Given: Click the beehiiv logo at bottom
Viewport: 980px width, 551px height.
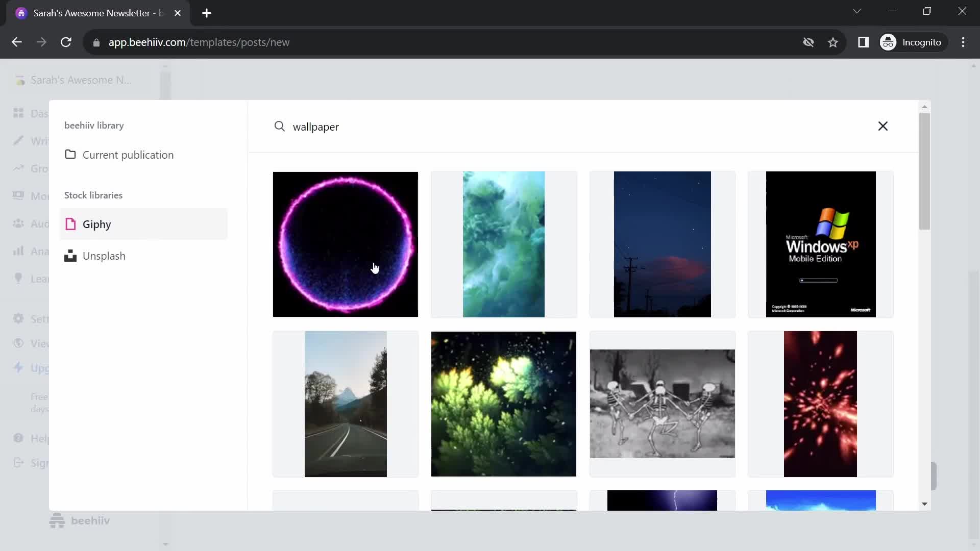Looking at the screenshot, I should point(80,520).
